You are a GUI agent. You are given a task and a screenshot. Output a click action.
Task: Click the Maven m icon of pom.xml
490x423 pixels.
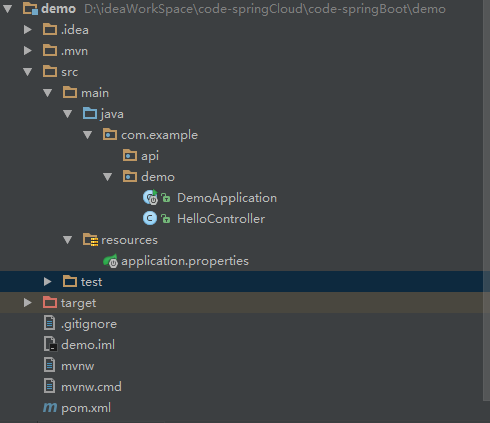coord(50,407)
